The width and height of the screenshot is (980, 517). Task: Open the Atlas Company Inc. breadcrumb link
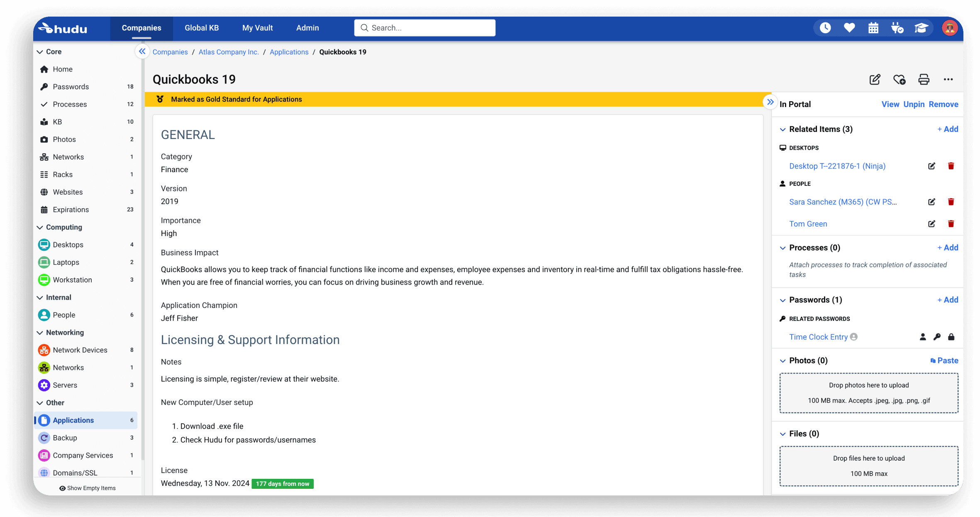click(x=229, y=52)
